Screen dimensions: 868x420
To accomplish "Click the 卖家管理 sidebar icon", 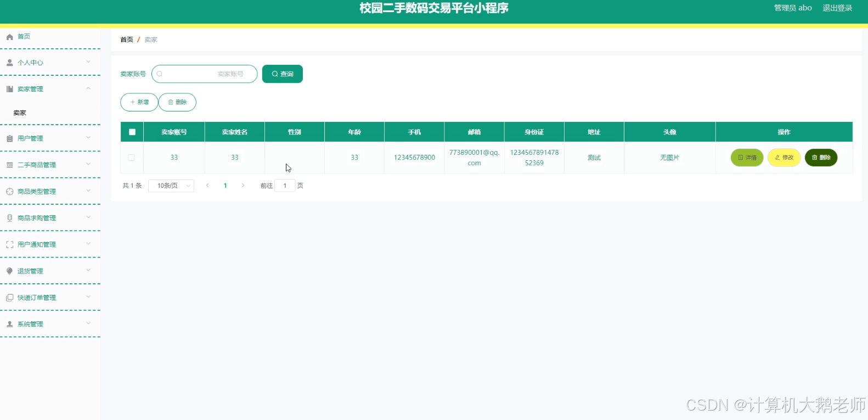I will pos(9,89).
